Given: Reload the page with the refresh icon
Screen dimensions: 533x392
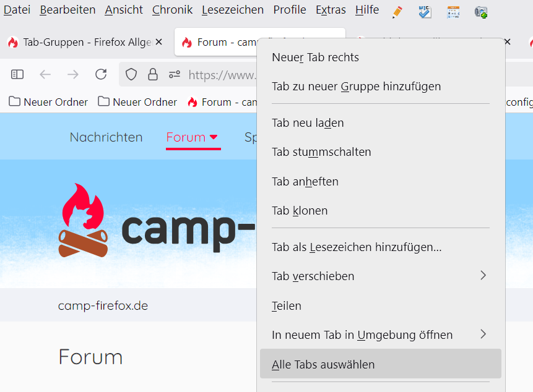Looking at the screenshot, I should coord(101,74).
